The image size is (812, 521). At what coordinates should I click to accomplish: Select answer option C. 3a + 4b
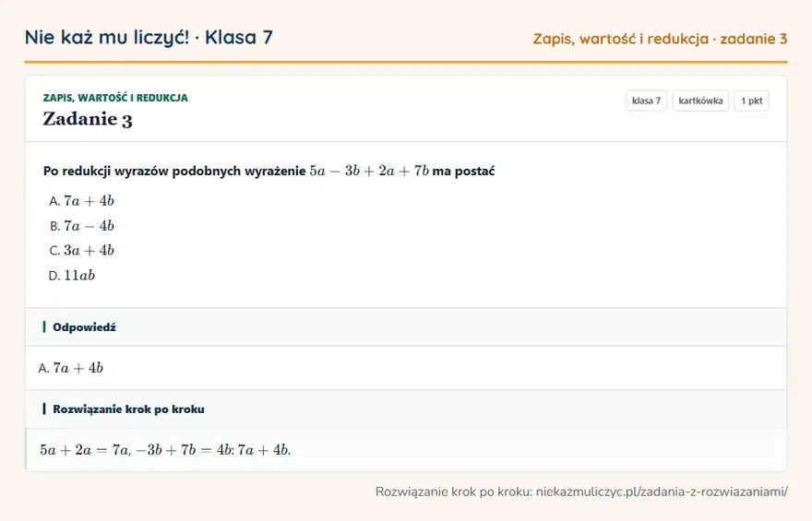[81, 251]
